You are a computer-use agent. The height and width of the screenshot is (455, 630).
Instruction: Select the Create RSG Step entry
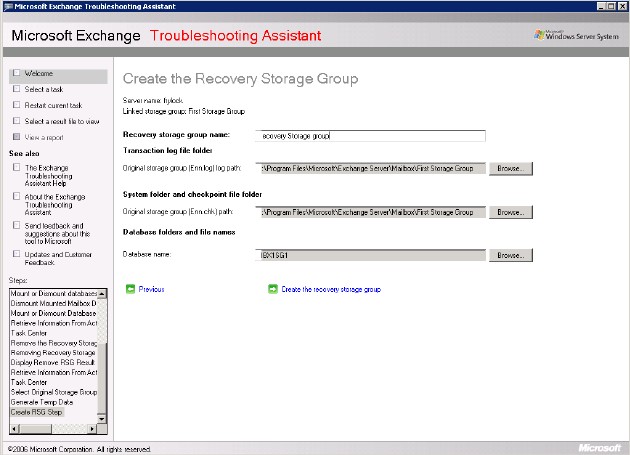tap(37, 412)
